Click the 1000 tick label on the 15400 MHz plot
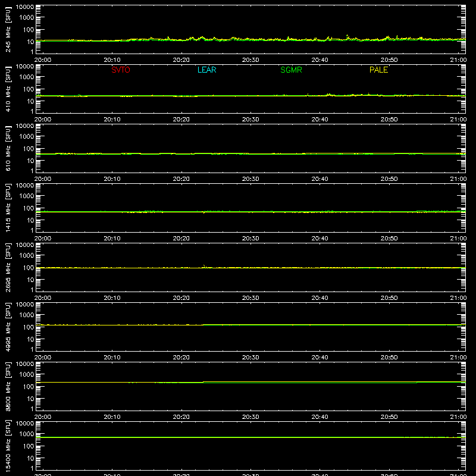Image resolution: width=476 pixels, height=476 pixels. tap(27, 434)
